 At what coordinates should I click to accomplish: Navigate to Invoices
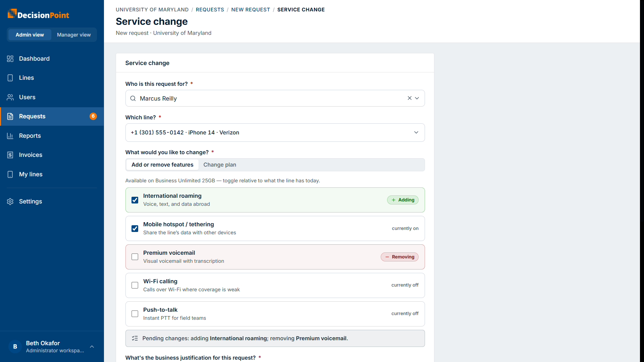pos(52,155)
